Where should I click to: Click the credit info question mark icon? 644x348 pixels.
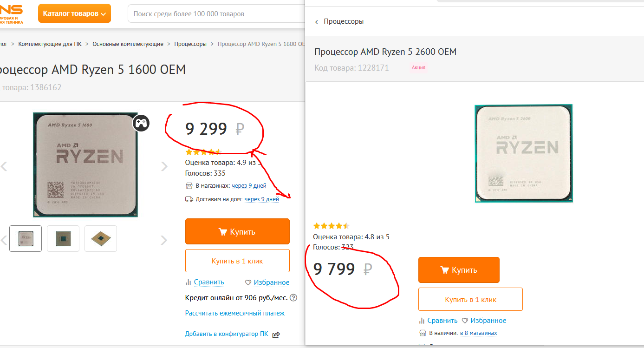coord(293,298)
